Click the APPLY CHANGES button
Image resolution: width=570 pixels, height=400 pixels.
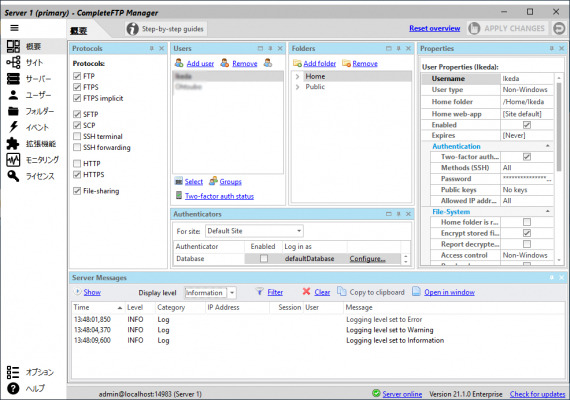[x=508, y=28]
